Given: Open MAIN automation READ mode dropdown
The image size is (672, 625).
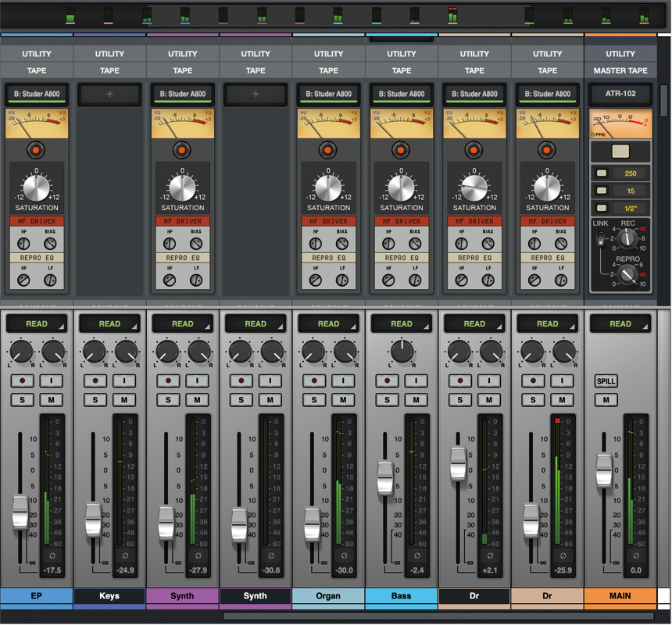Looking at the screenshot, I should tap(620, 324).
